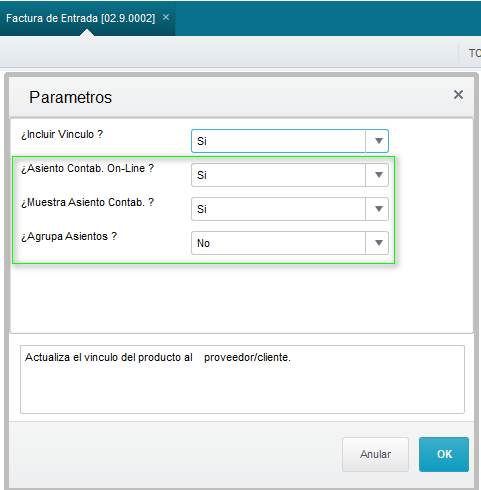The image size is (481, 490).
Task: Open the Incluir Vinculo dropdown arrow
Action: pos(378,141)
